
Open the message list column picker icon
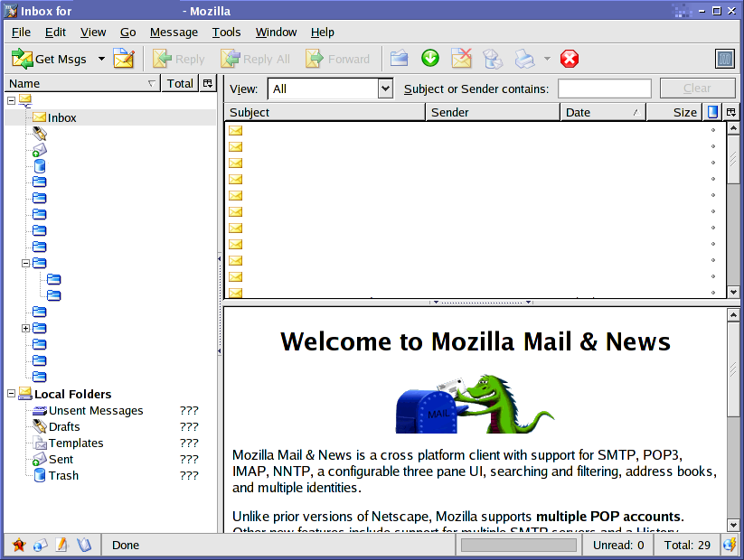coord(730,112)
